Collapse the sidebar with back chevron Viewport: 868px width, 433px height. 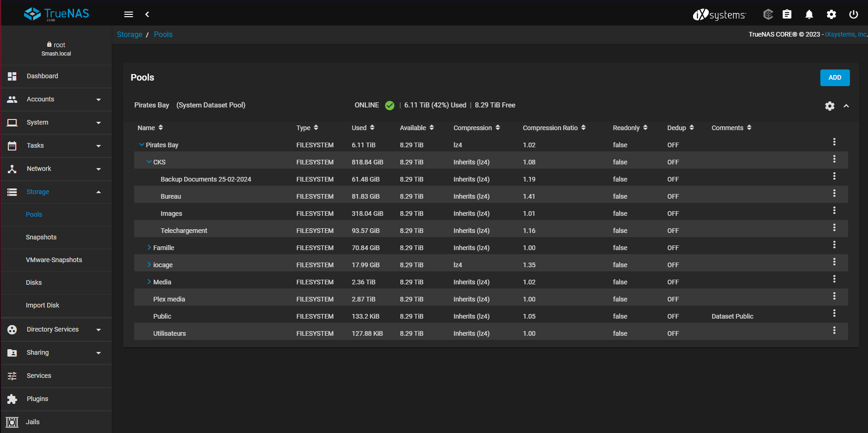pyautogui.click(x=147, y=14)
